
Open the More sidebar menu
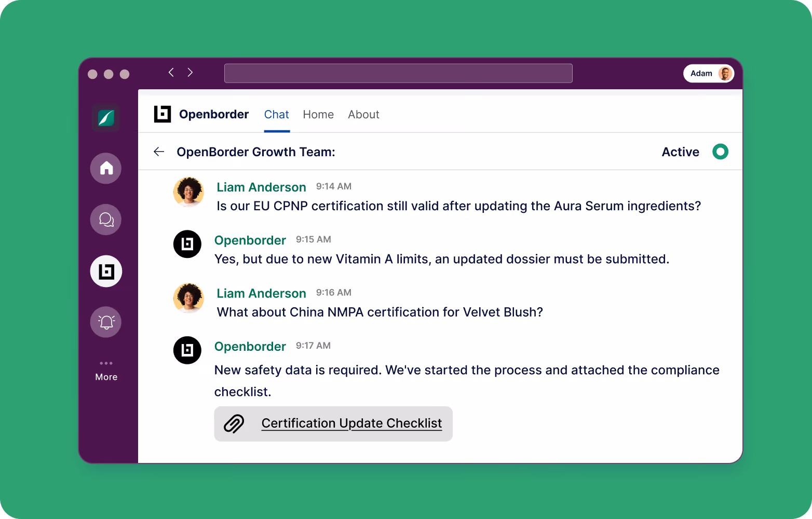[x=106, y=371]
